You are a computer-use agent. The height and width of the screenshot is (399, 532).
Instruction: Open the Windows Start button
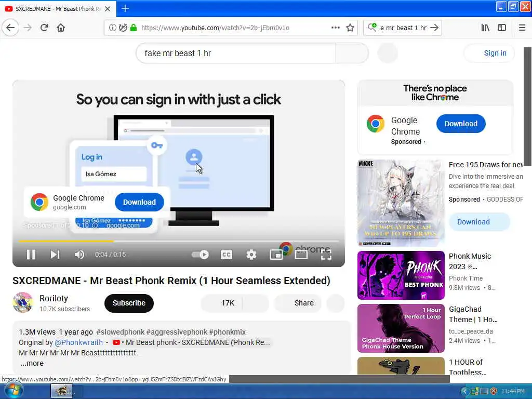[x=13, y=391]
